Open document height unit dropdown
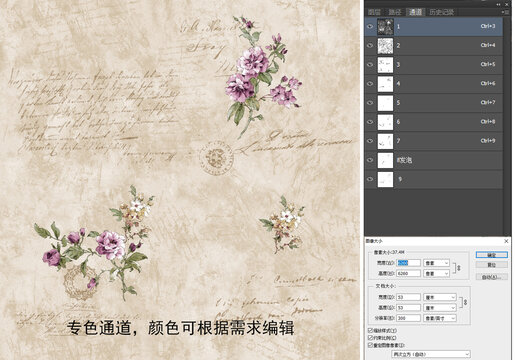The width and height of the screenshot is (515, 360). 440,308
